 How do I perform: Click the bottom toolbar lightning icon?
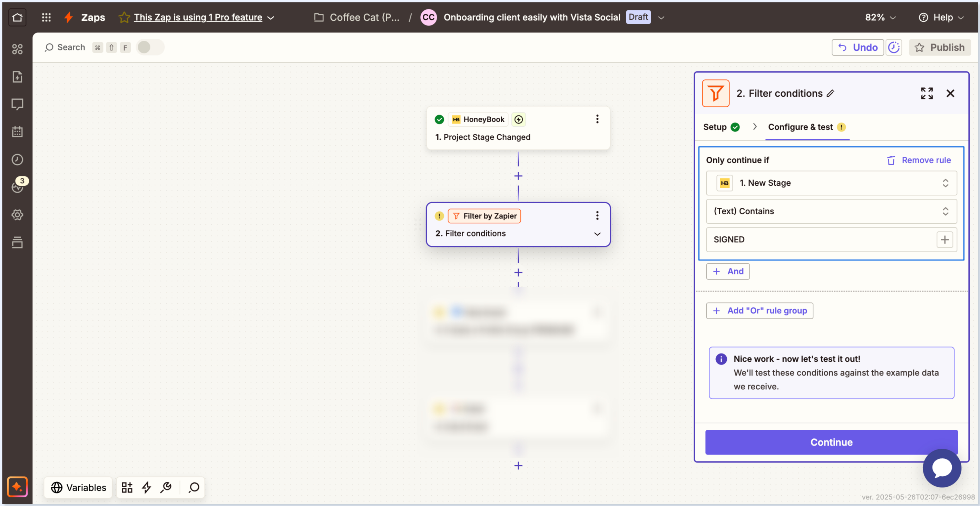[146, 487]
